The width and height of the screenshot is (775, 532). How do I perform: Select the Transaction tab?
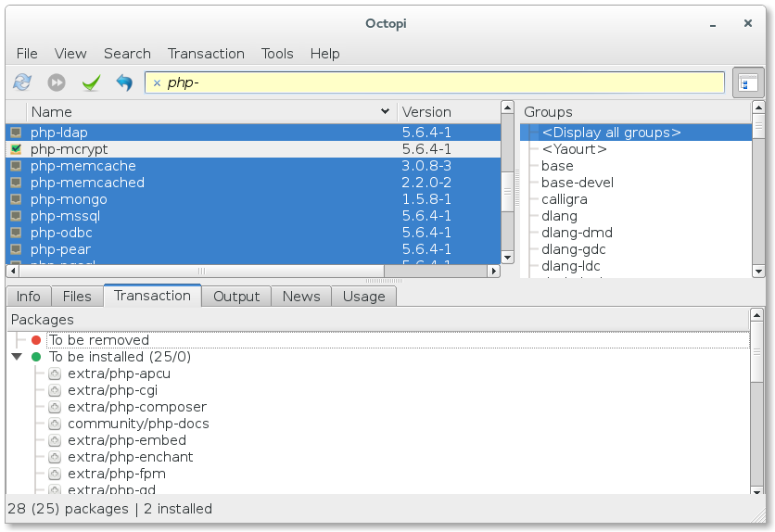(x=152, y=296)
